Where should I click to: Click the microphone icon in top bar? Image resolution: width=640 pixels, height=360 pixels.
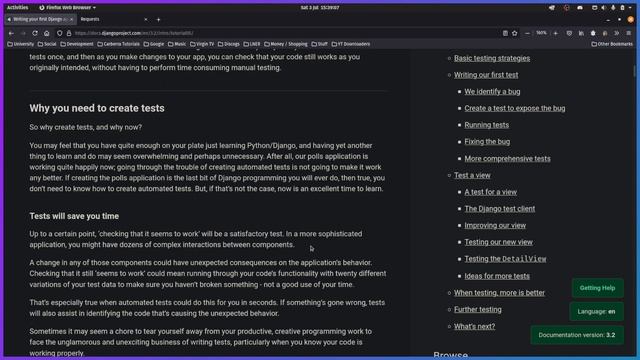click(x=613, y=7)
